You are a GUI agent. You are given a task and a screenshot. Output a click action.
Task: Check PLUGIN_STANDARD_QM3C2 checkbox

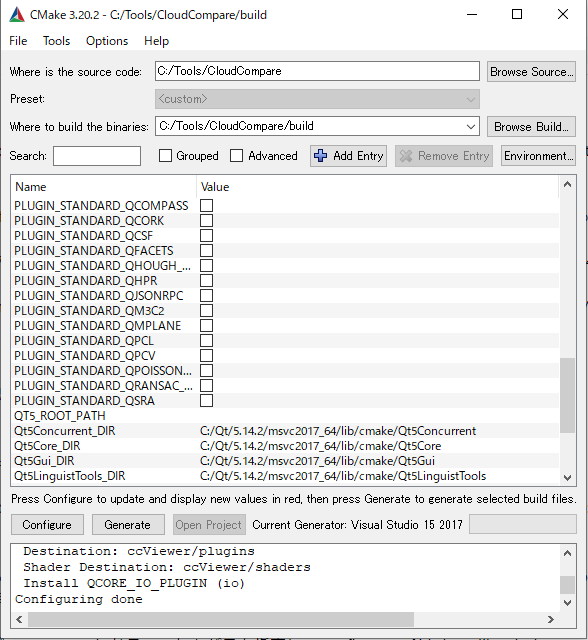click(x=206, y=311)
